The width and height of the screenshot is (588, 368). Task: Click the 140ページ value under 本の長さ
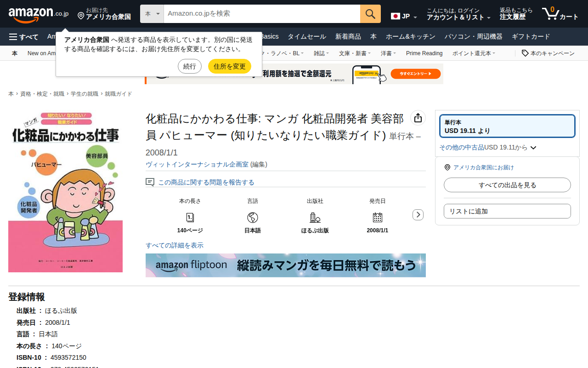[190, 230]
